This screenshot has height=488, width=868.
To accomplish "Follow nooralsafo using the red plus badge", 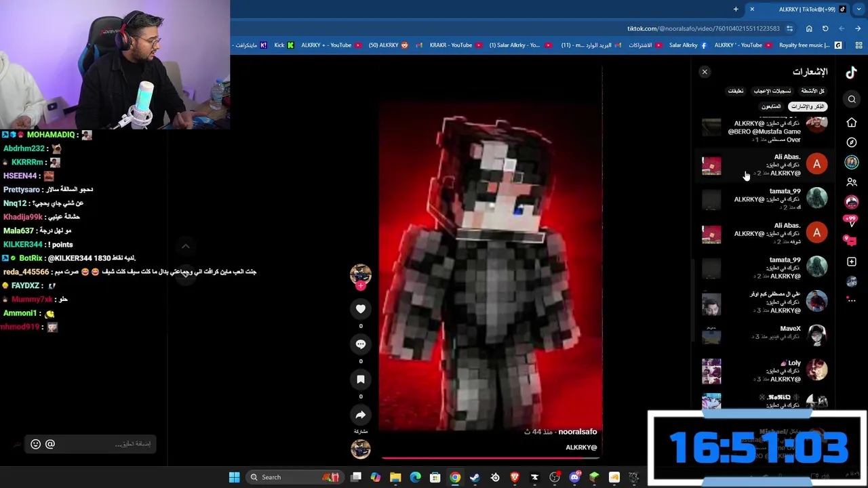I will tap(361, 286).
